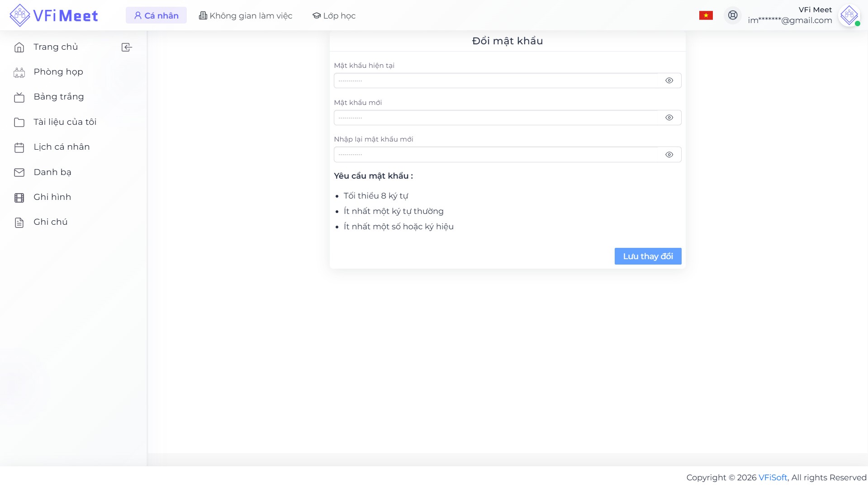Open Phòng họp meeting rooms
Viewport: 868px width, 488px height.
58,72
